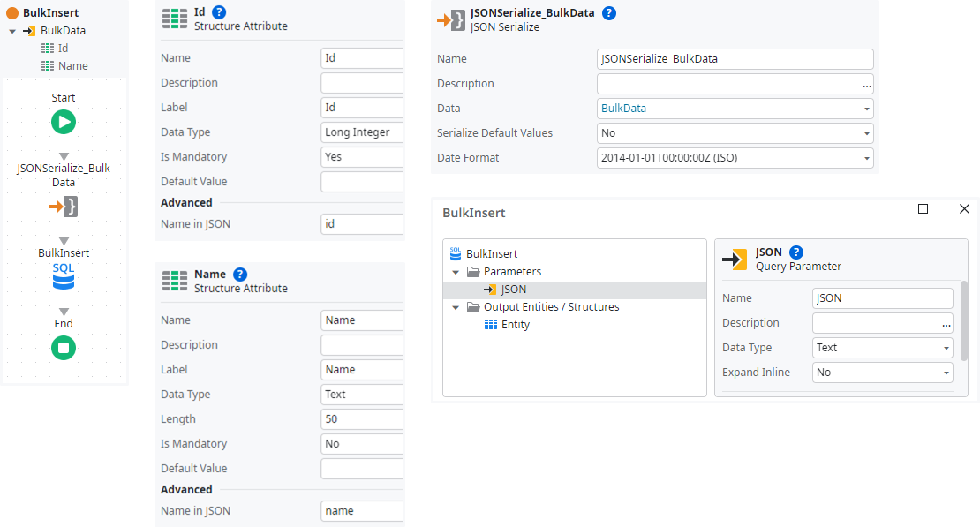Click the help icon next to the Id attribute

pyautogui.click(x=218, y=12)
